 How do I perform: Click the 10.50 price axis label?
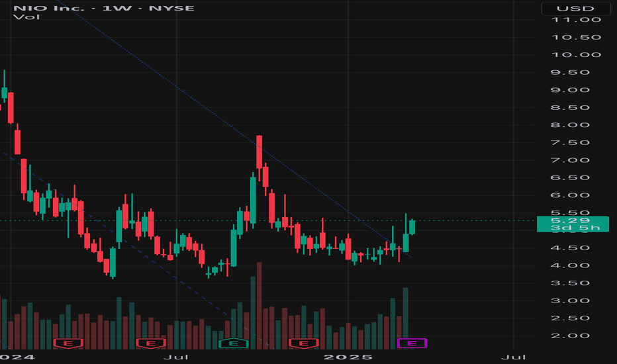coord(577,37)
